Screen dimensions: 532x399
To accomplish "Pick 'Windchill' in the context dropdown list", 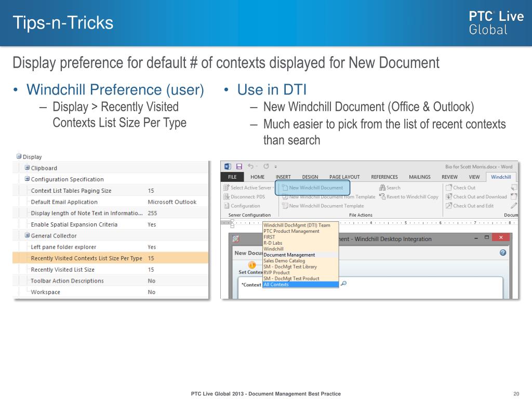I will pos(301,249).
